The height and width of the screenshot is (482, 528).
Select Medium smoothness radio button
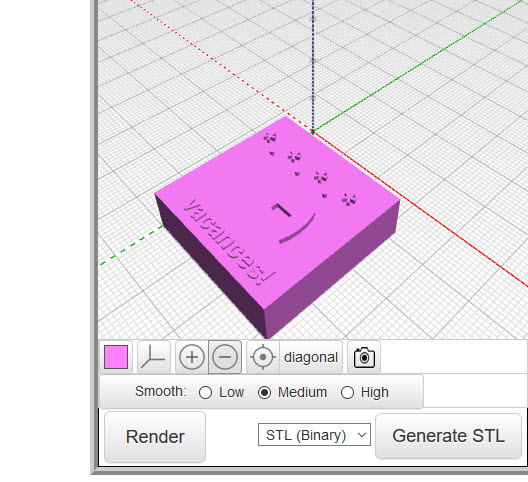[x=264, y=392]
